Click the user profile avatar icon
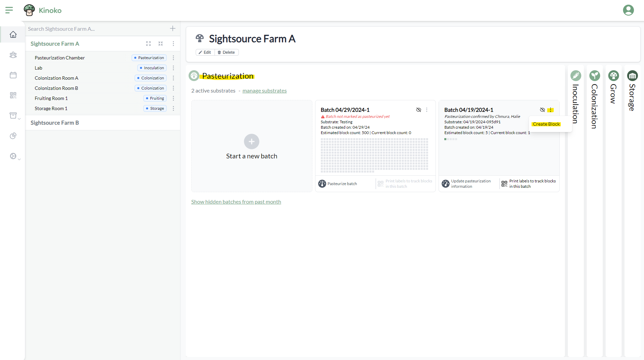The height and width of the screenshot is (360, 644). click(x=628, y=10)
